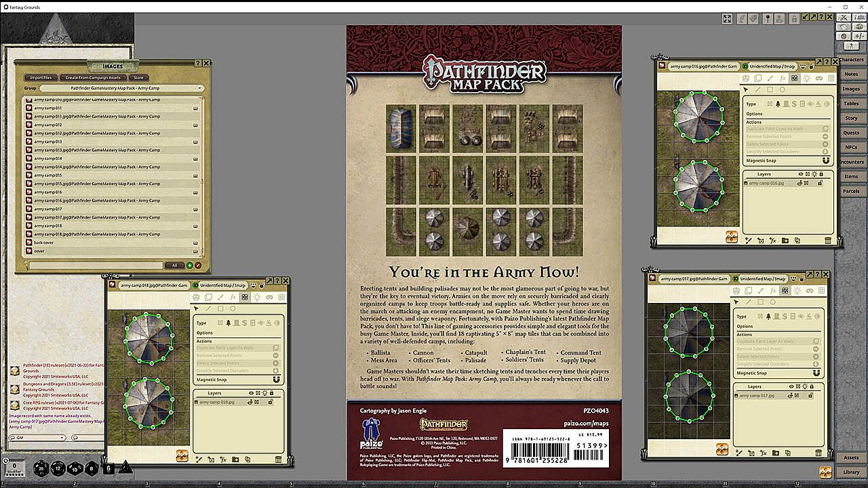Select lighting bulb tool in camp 018 toolbar
Screen dimensions: 868x488
click(x=257, y=297)
